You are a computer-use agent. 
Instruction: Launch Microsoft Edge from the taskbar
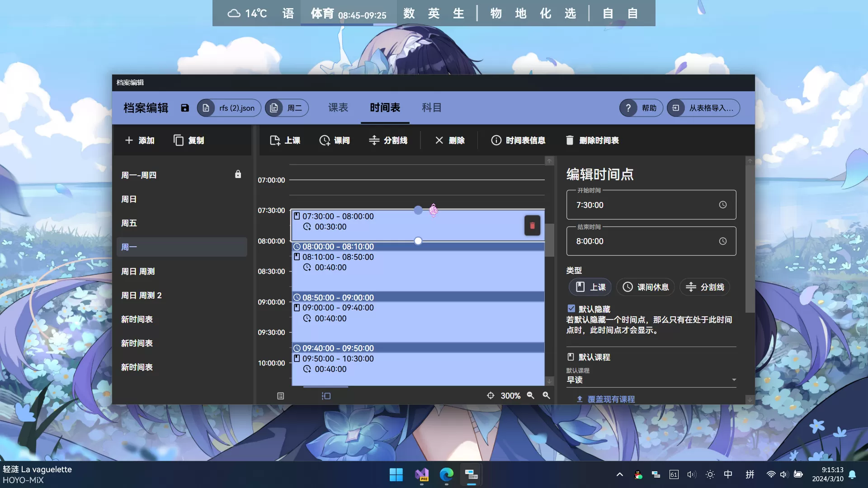446,474
